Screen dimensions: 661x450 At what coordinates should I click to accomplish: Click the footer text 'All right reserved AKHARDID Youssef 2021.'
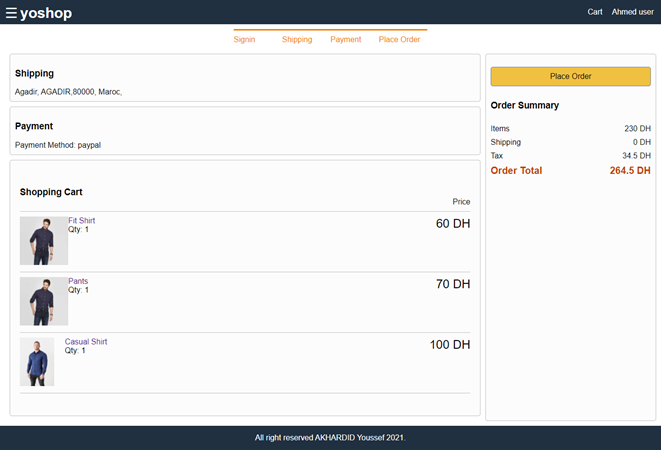point(330,438)
